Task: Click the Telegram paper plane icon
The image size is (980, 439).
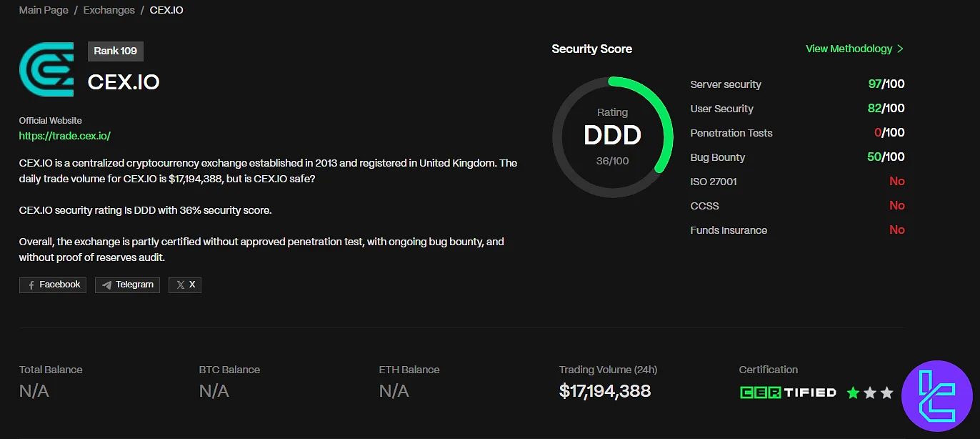Action: coord(107,285)
